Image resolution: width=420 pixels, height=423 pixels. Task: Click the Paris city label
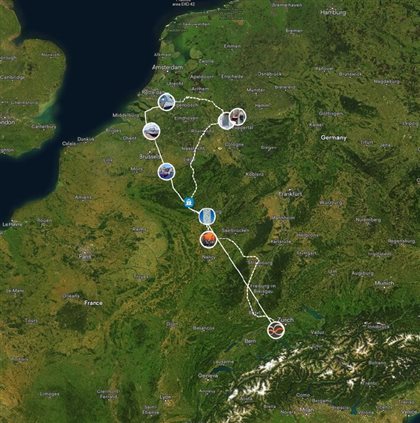[x=85, y=256]
